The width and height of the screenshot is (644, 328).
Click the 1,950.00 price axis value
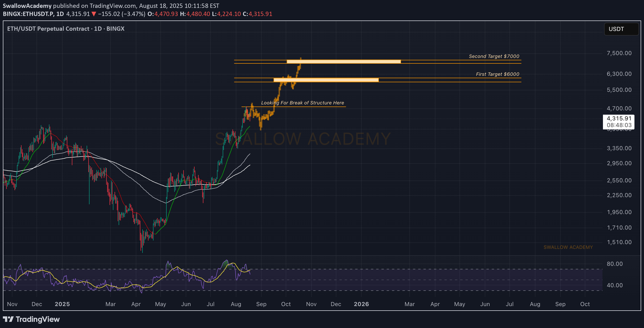(x=619, y=212)
